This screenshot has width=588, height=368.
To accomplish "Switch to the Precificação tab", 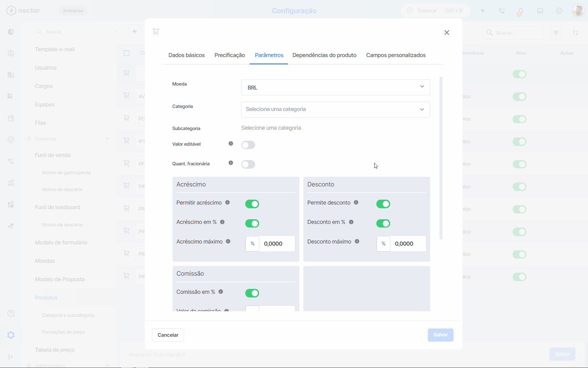I will pos(230,55).
